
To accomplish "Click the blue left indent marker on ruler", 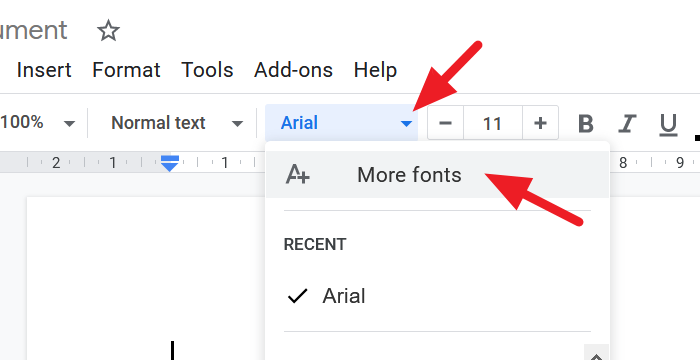I will coord(170,163).
